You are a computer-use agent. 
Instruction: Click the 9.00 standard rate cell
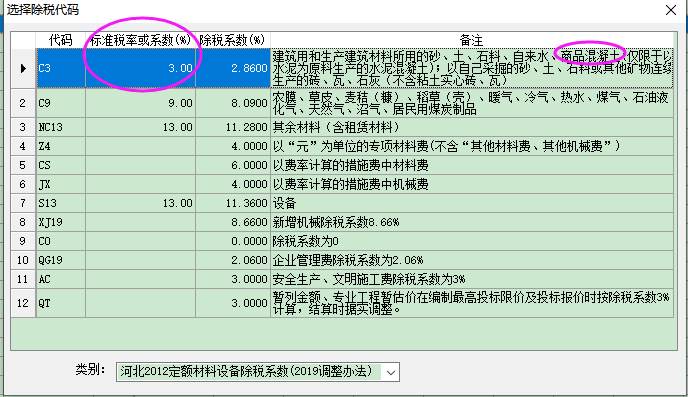pyautogui.click(x=140, y=103)
